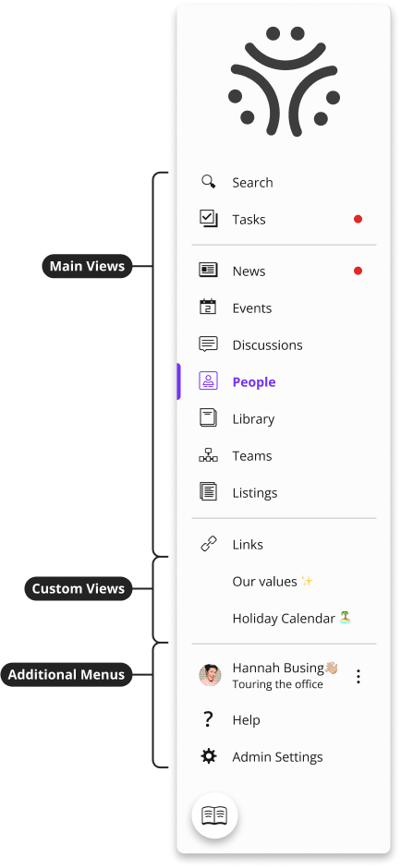Click the Search magnifier icon

point(208,182)
